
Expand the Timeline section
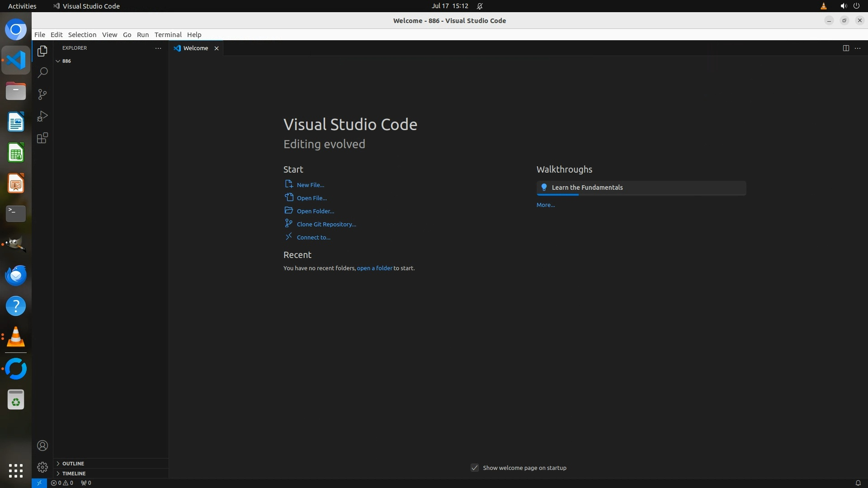(74, 474)
